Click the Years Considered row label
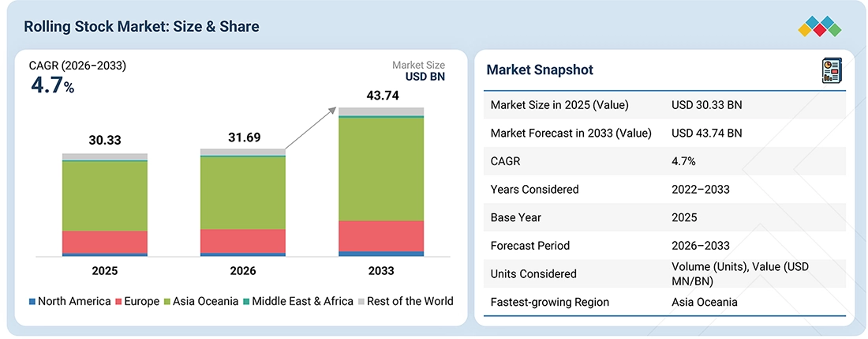 point(535,190)
